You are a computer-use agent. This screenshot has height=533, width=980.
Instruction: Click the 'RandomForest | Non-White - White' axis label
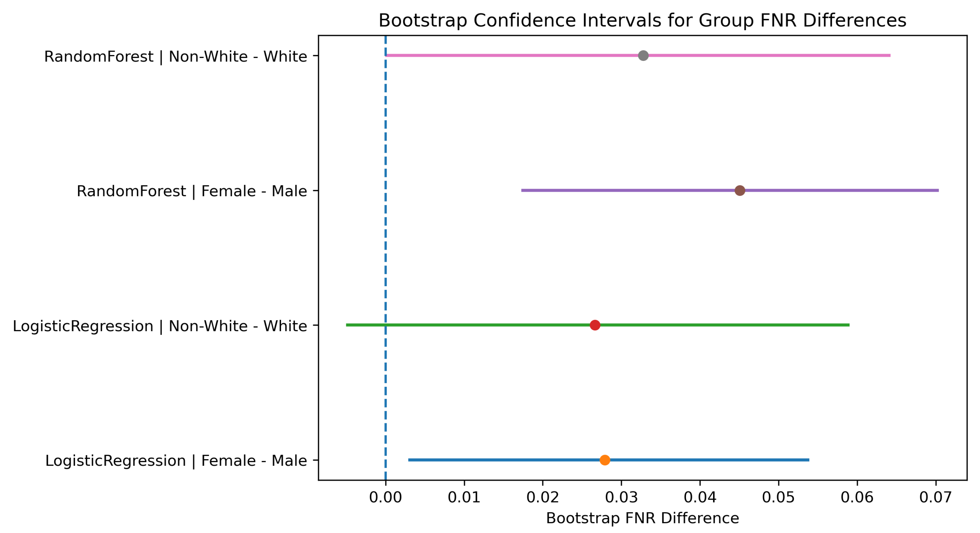pyautogui.click(x=175, y=56)
